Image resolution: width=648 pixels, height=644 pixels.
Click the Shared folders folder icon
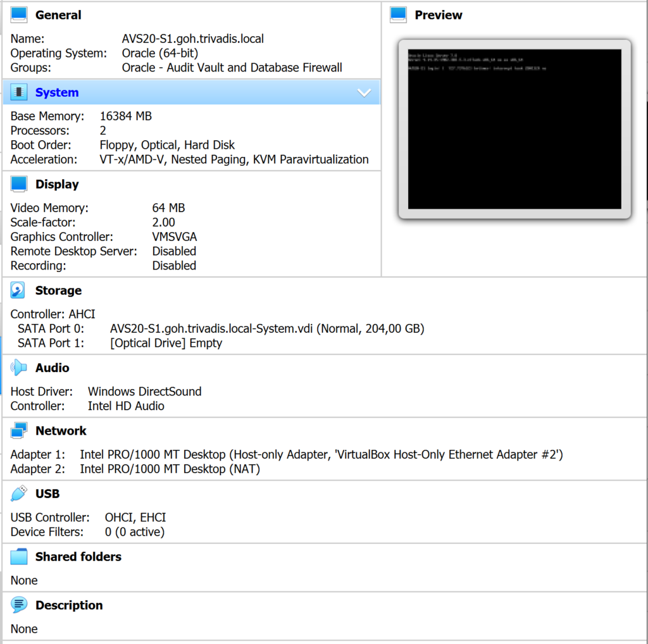click(x=18, y=557)
